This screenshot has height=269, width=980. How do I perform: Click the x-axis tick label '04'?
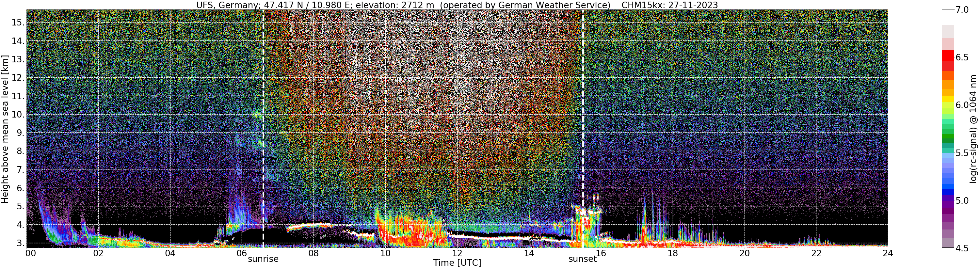click(x=170, y=253)
